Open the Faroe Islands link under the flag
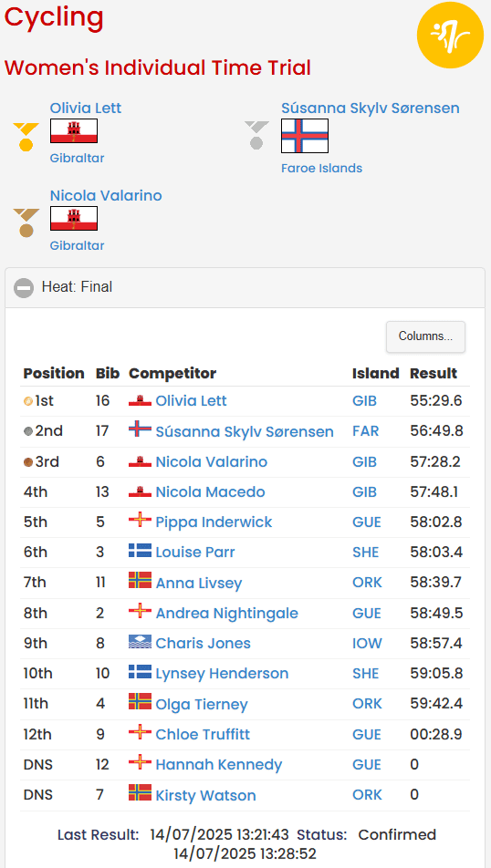The image size is (491, 868). pos(322,169)
